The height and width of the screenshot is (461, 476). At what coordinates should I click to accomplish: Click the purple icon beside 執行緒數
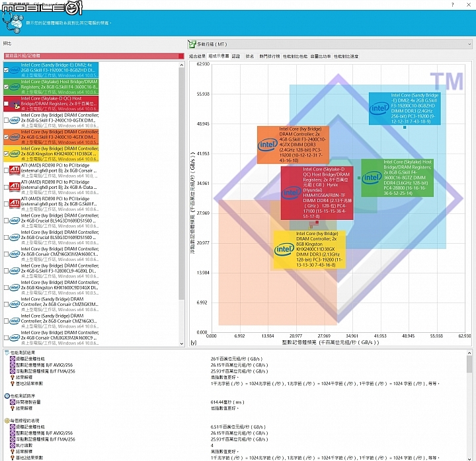[x=13, y=446]
